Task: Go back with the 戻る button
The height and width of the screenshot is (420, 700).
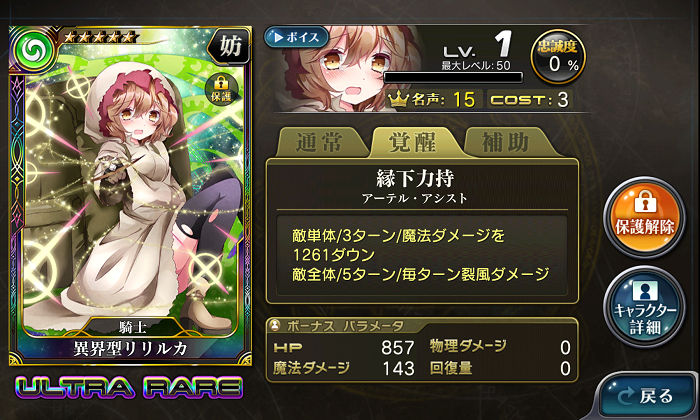Action: (x=647, y=396)
